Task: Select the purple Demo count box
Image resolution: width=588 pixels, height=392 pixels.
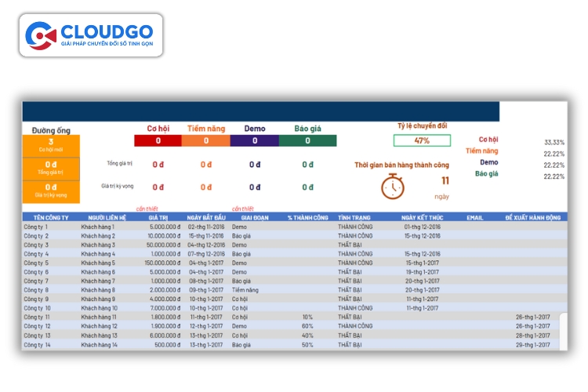Action: [255, 141]
